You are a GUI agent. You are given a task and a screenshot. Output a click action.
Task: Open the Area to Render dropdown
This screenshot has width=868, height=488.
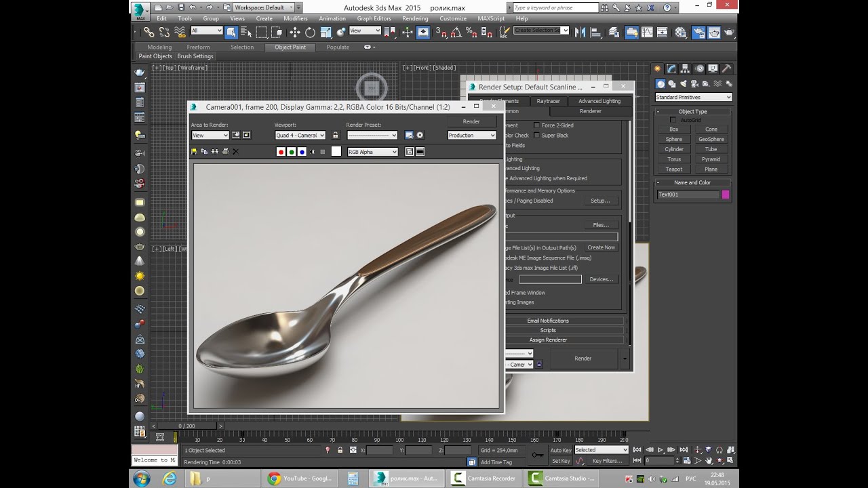pyautogui.click(x=210, y=135)
